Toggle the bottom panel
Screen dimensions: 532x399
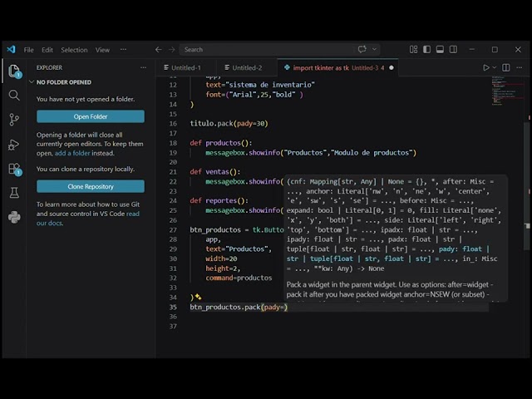point(440,50)
